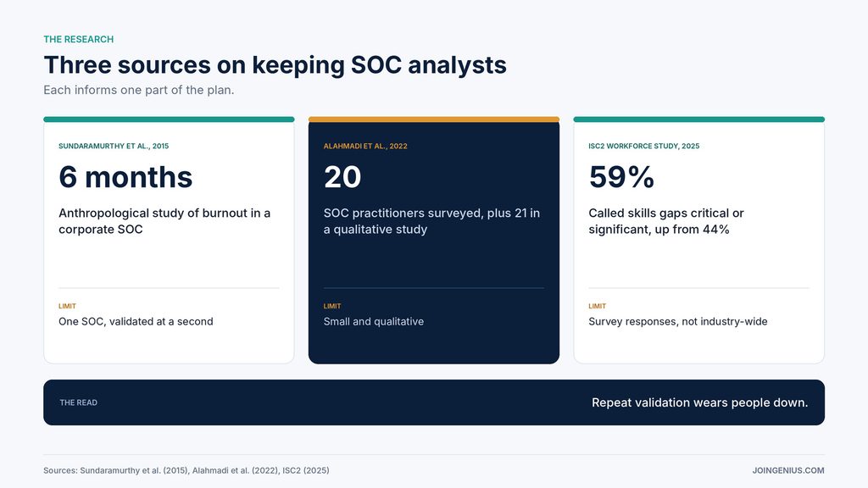Click subtitle 'Each informs one part of the plan.'
This screenshot has width=868, height=488.
point(138,90)
